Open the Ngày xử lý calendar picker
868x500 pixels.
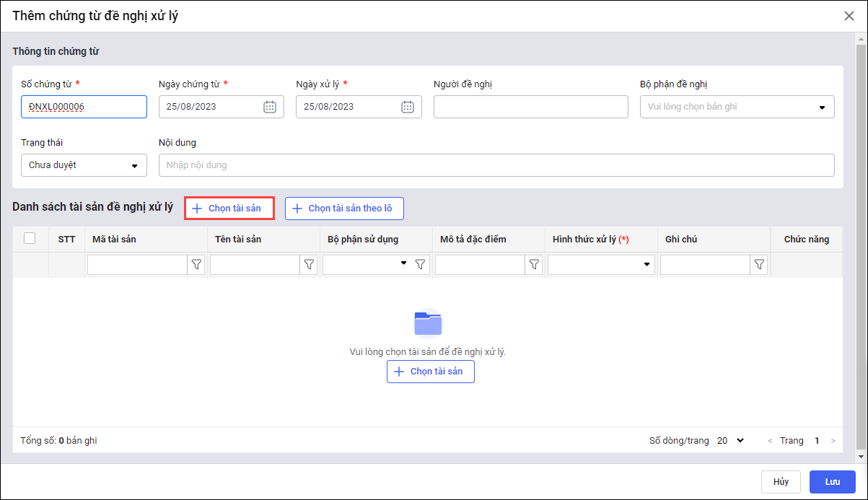pos(407,107)
